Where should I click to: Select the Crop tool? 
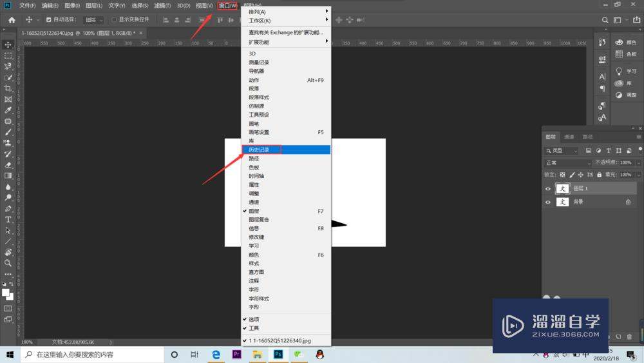pos(8,88)
